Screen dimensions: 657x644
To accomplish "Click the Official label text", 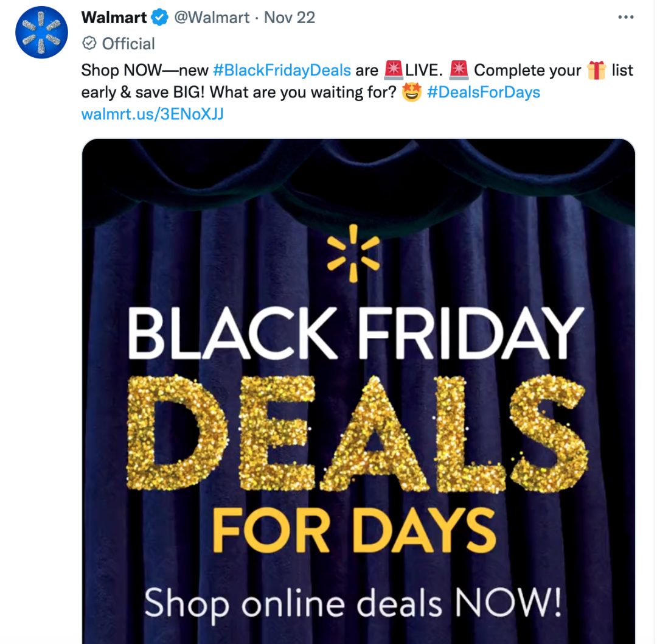I will pos(128,44).
